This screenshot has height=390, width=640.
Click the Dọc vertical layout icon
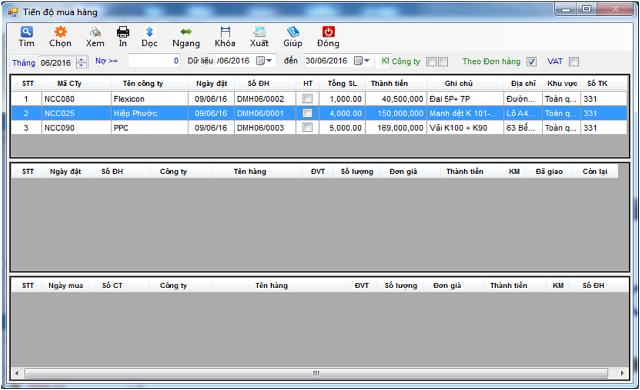coord(149,31)
